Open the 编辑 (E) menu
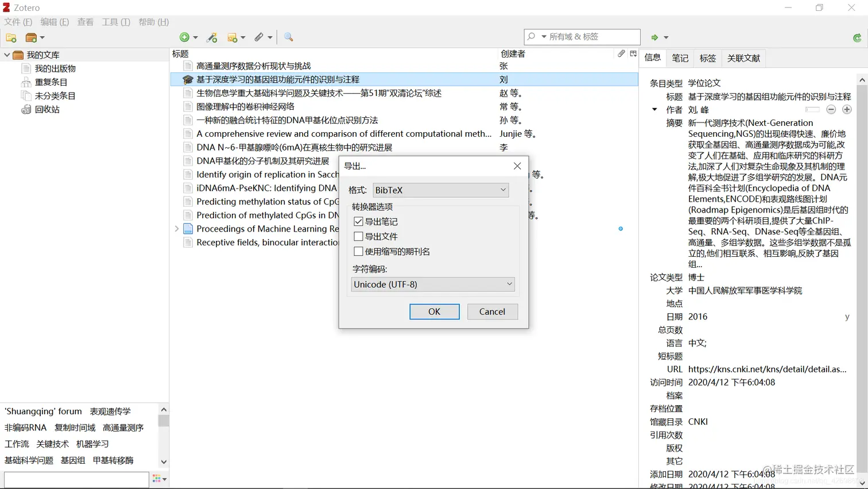Screen dimensions: 868x489 (x=55, y=22)
